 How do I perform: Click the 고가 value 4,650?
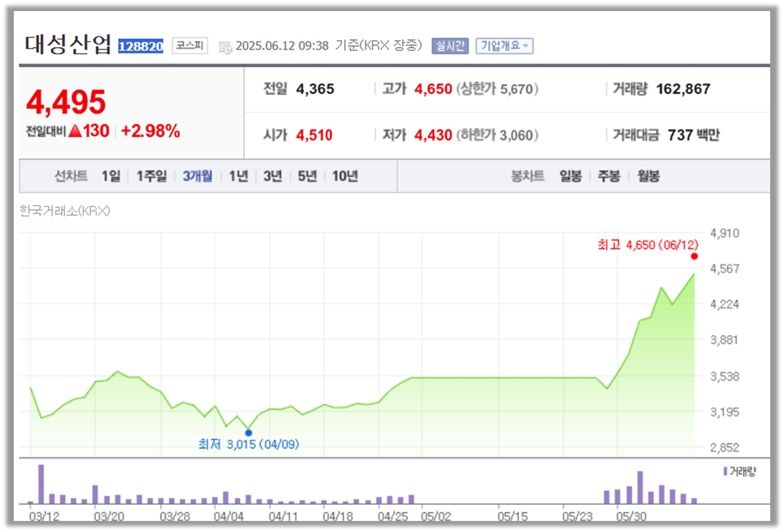point(433,89)
